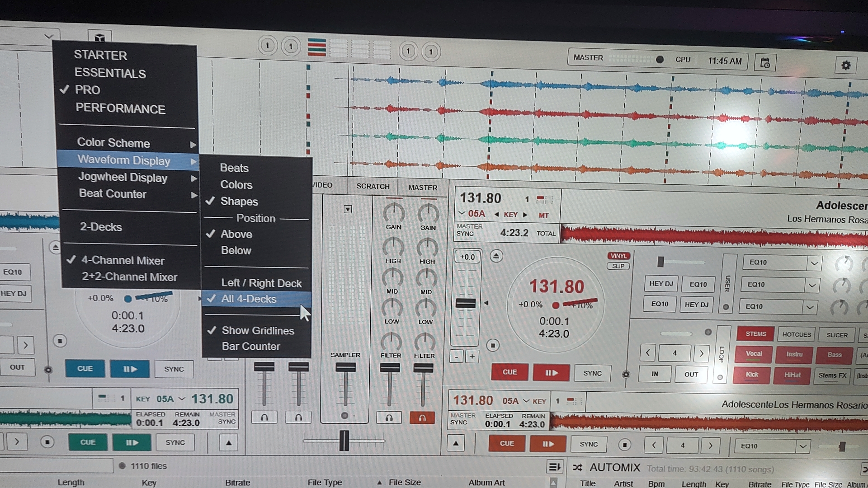Click the crossfader handle

click(x=344, y=441)
